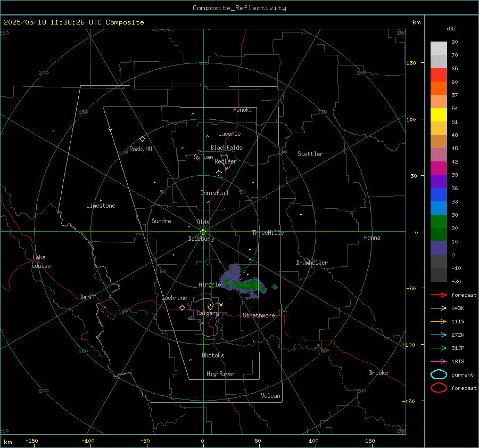The width and height of the screenshot is (479, 448).
Task: Click the white plus marker near Hanna
Action: (301, 214)
